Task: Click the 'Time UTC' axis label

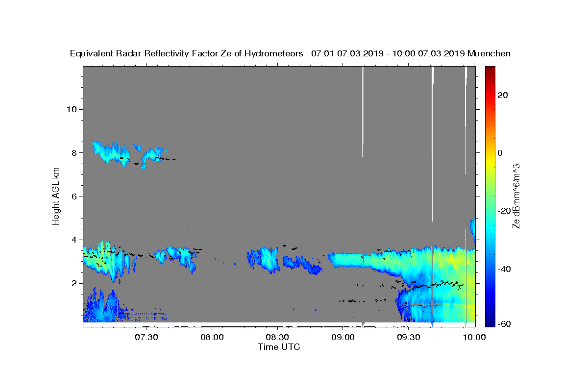Action: pyautogui.click(x=279, y=347)
